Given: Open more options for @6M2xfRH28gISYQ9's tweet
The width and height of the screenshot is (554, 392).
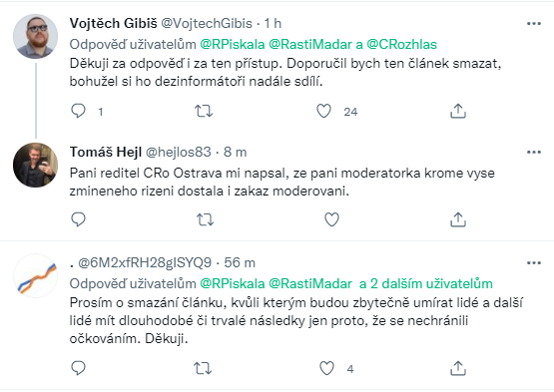Looking at the screenshot, I should pos(533,262).
